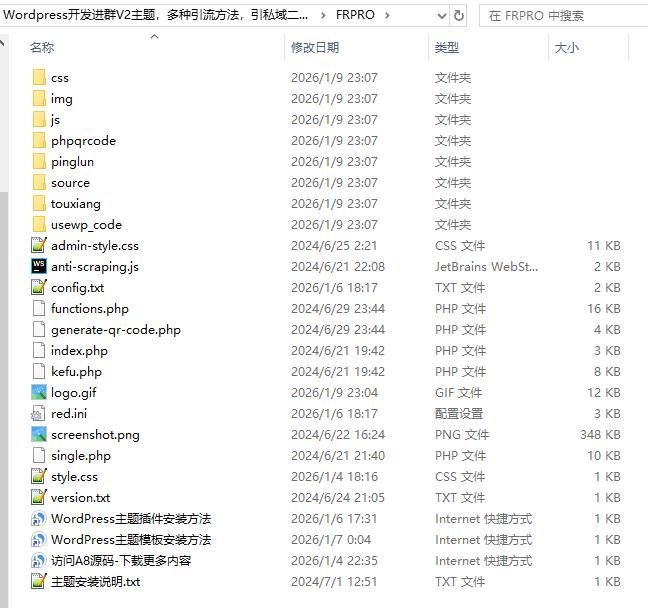Select the img folder icon
The height and width of the screenshot is (608, 648).
coord(39,98)
